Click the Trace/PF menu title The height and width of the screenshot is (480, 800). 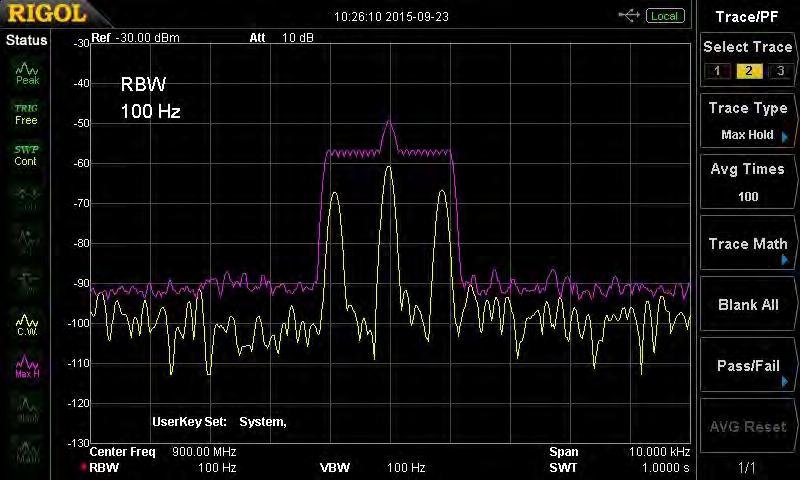(x=746, y=17)
